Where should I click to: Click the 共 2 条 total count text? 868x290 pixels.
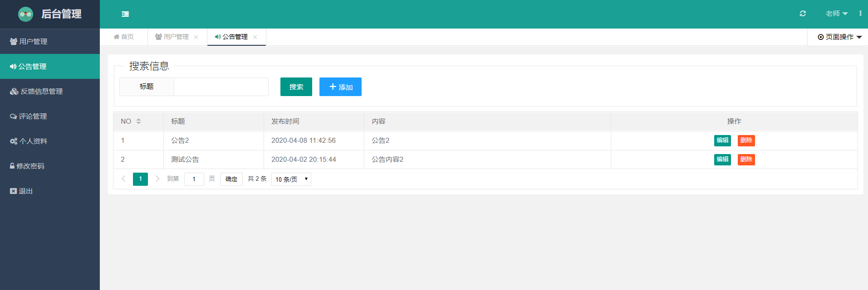point(257,179)
